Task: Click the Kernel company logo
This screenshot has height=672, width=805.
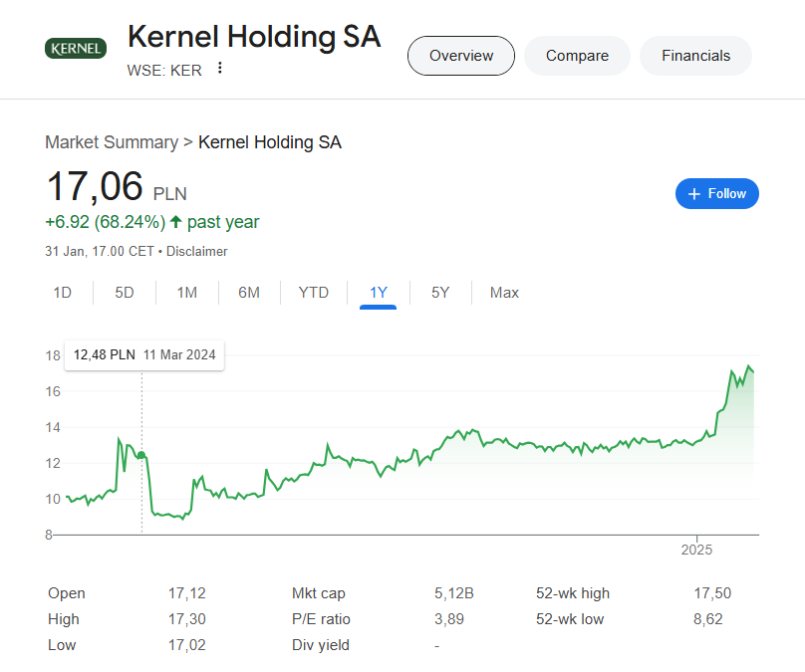Action: [76, 48]
